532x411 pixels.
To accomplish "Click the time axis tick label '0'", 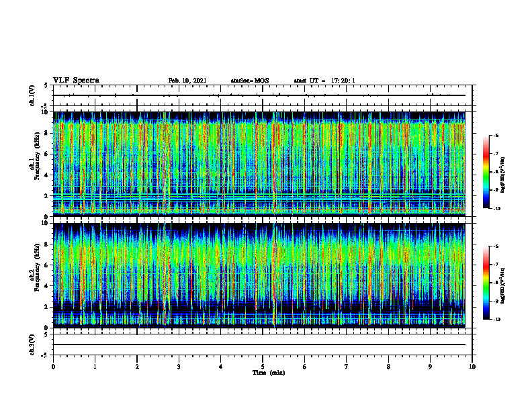I will point(53,367).
